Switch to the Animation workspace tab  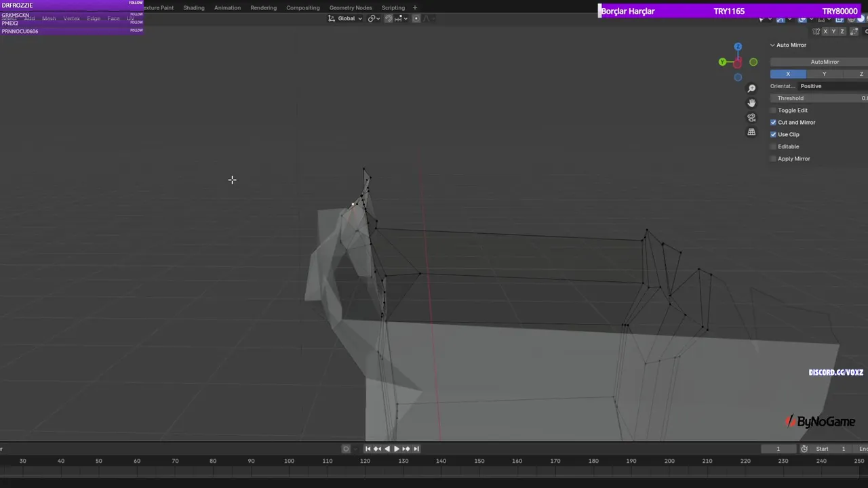227,7
